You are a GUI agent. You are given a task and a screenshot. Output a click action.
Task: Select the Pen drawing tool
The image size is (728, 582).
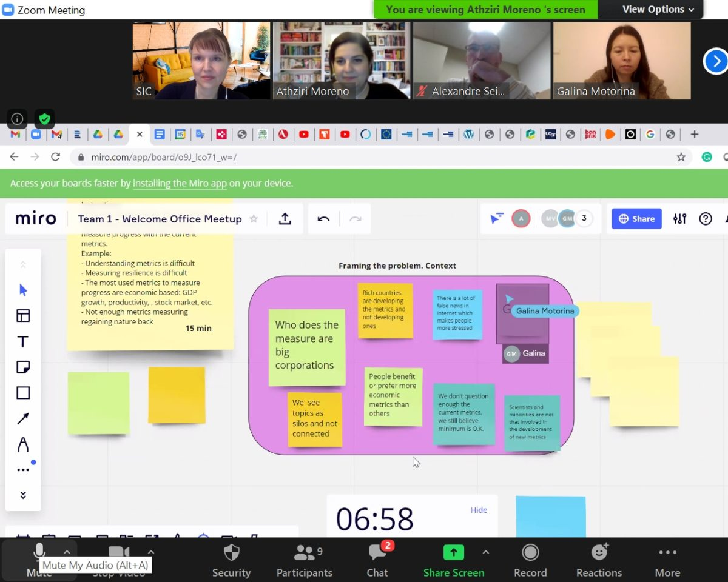click(23, 445)
